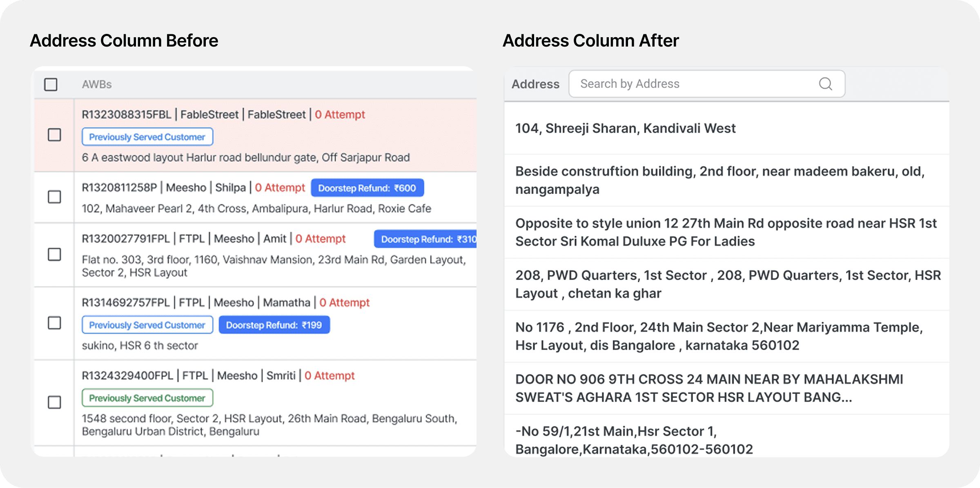Click the 0 Attempt link for Smriti
Image resolution: width=980 pixels, height=488 pixels.
[330, 376]
